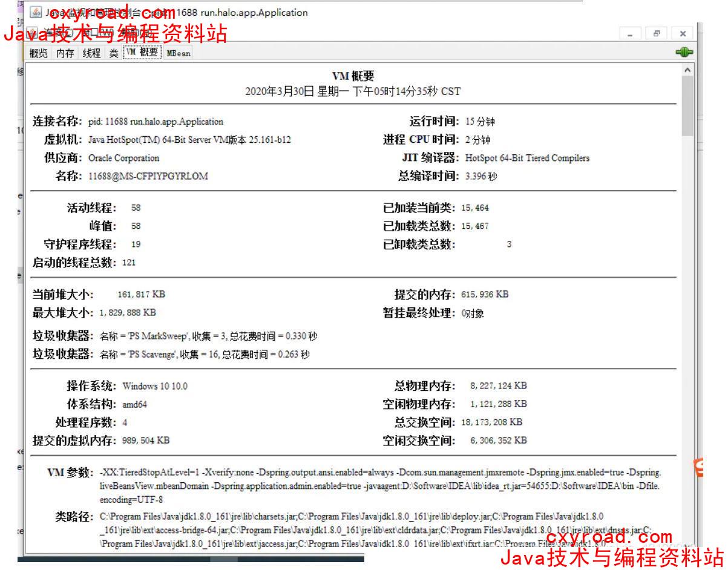The width and height of the screenshot is (728, 570).
Task: Close the inner connection window
Action: [683, 34]
